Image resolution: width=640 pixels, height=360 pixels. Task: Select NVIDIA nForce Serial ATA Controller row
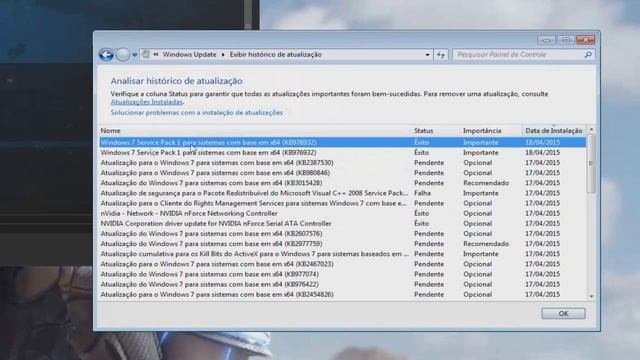[342, 224]
